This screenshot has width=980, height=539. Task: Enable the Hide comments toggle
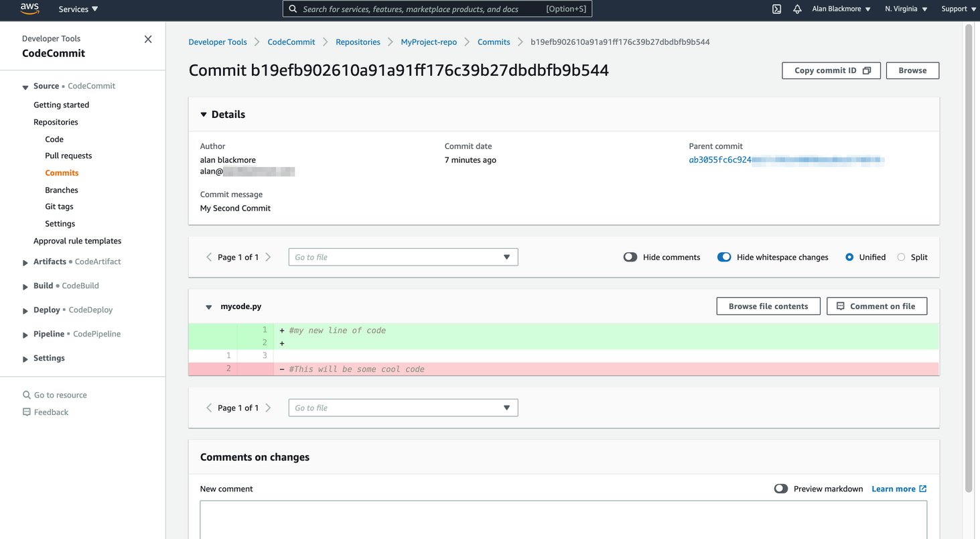click(x=630, y=257)
